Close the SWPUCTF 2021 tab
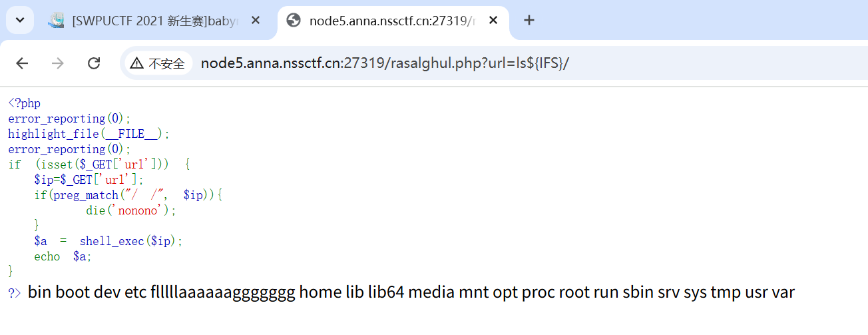The image size is (868, 335). tap(255, 21)
